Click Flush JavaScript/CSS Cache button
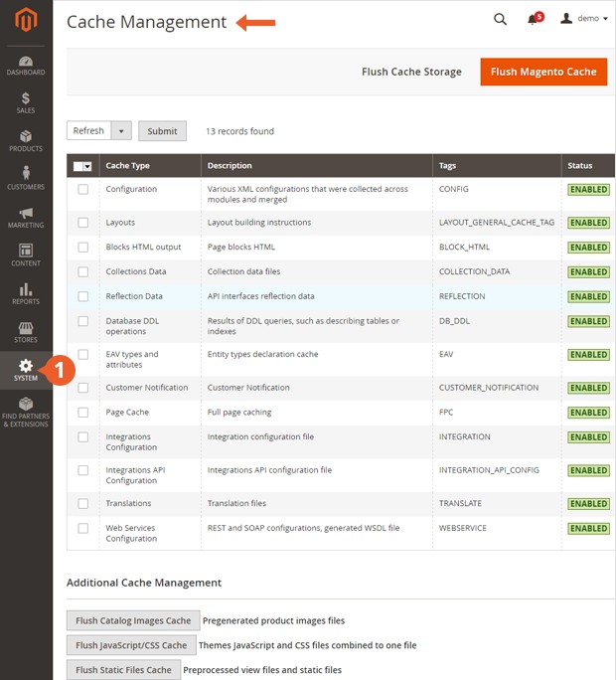The height and width of the screenshot is (680, 616). [x=131, y=645]
